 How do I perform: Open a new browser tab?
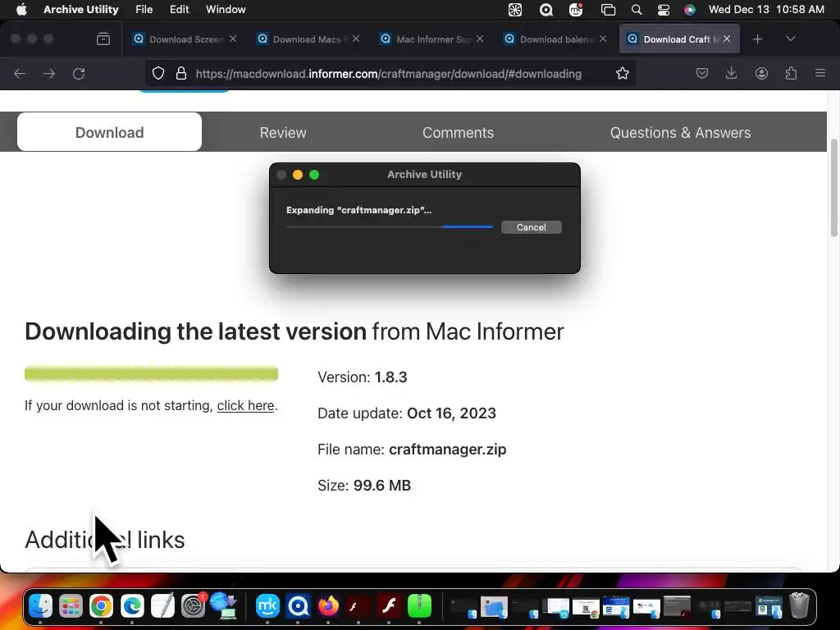[x=757, y=39]
